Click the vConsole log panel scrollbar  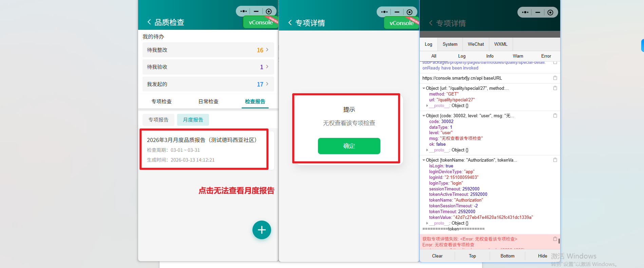coord(559,241)
